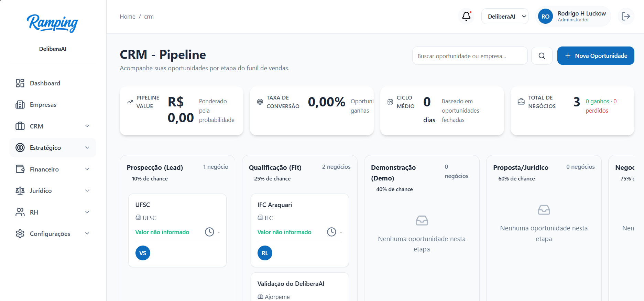Click the CRM briefcase icon in sidebar

click(20, 126)
